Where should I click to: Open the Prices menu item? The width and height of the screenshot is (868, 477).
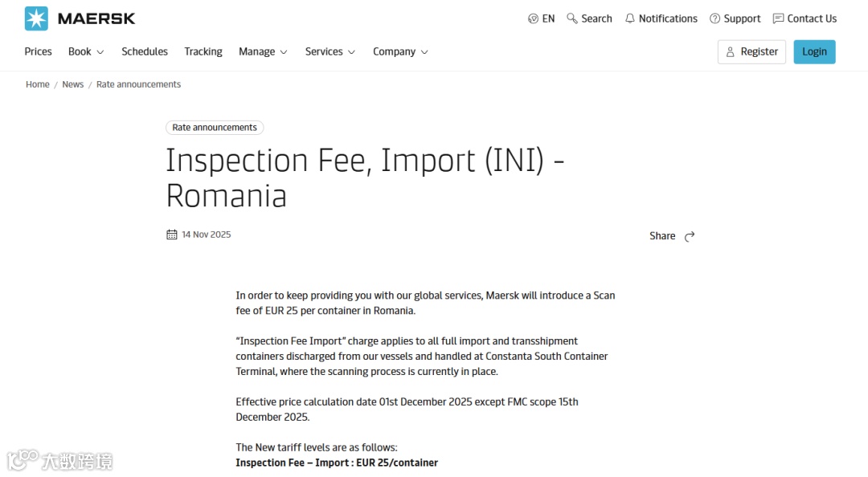[x=38, y=51]
